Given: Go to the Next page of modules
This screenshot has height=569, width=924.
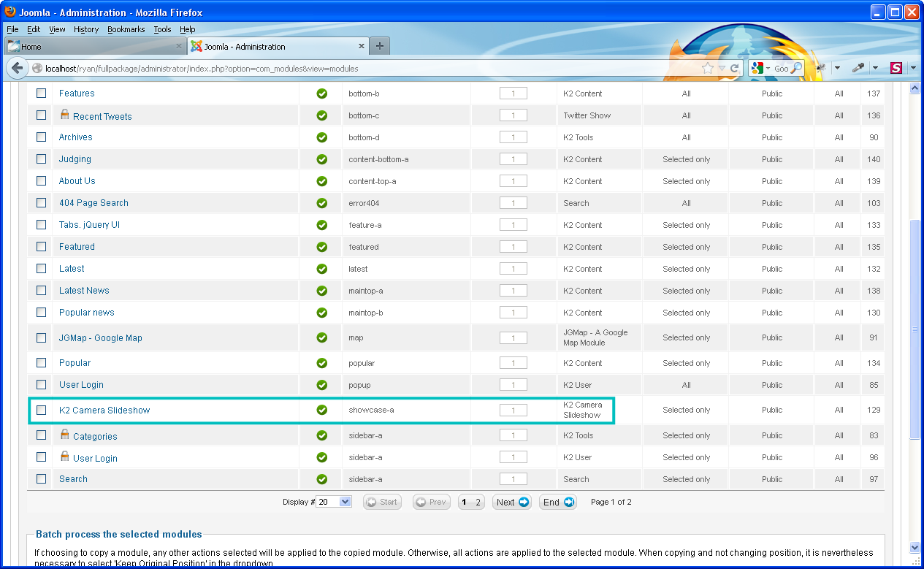Looking at the screenshot, I should coord(511,502).
